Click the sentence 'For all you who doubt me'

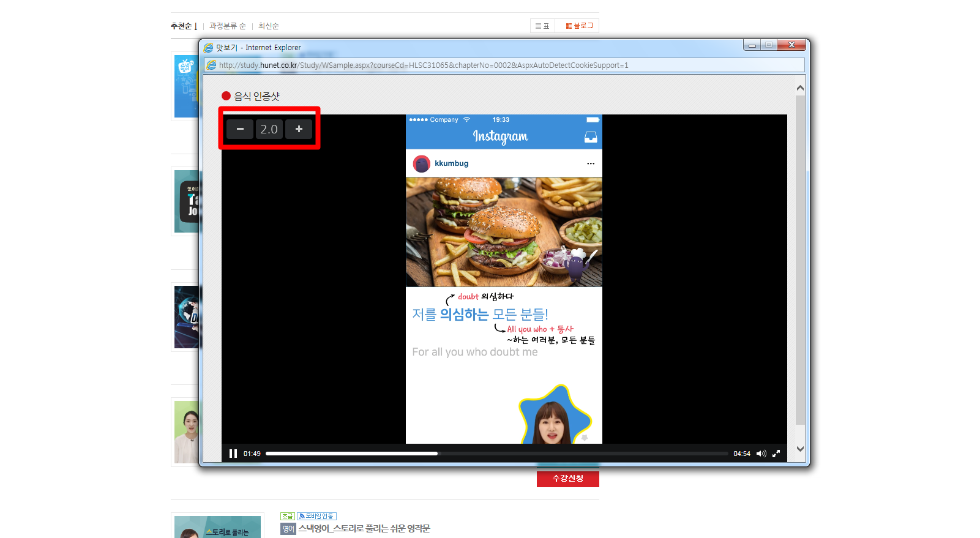[475, 352]
